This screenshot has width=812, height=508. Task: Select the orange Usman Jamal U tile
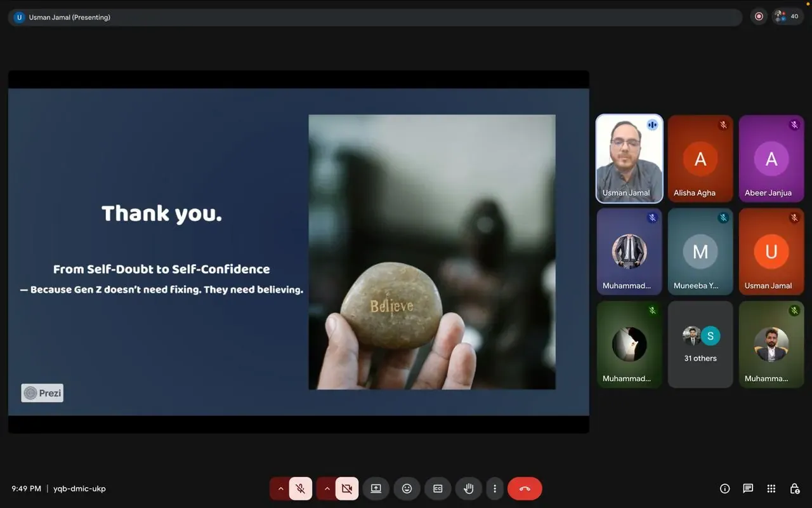tap(771, 251)
